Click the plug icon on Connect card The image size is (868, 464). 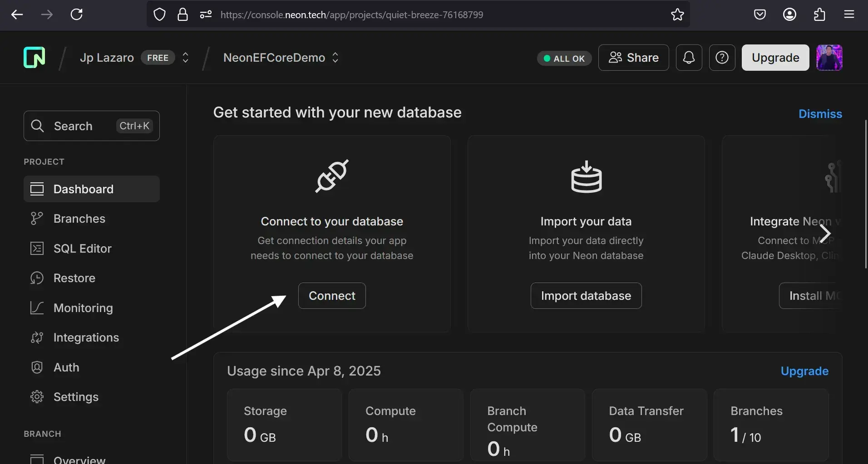(332, 176)
